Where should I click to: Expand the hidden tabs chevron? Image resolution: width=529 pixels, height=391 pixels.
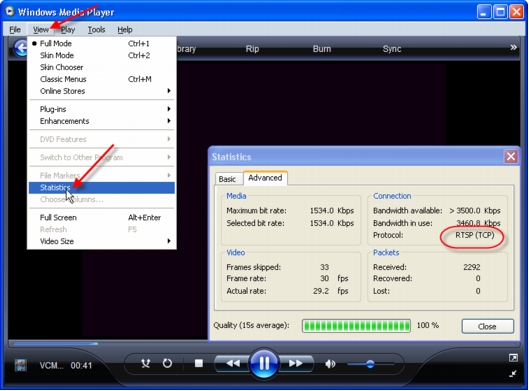point(513,48)
